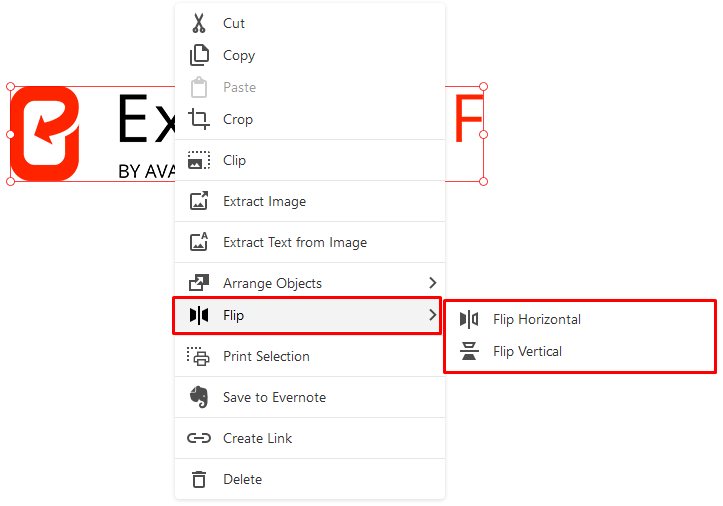Image resolution: width=723 pixels, height=506 pixels.
Task: Click the Extract Image icon
Action: point(199,201)
